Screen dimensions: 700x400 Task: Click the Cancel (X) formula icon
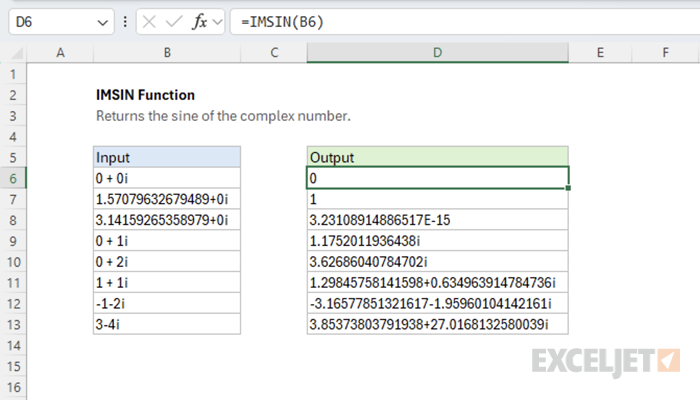coord(149,22)
